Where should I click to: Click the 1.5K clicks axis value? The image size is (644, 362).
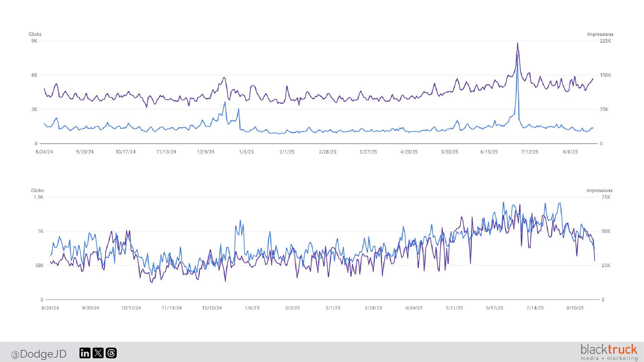(x=38, y=197)
